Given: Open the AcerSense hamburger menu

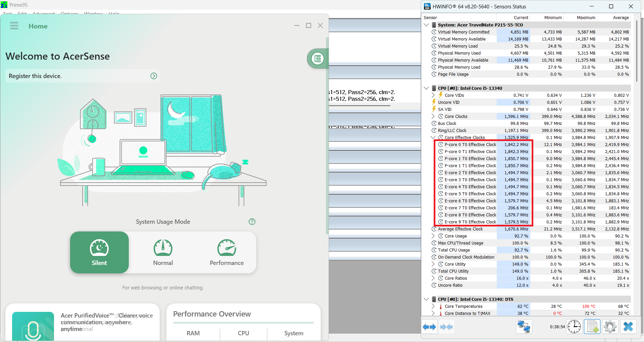Looking at the screenshot, I should click(14, 26).
